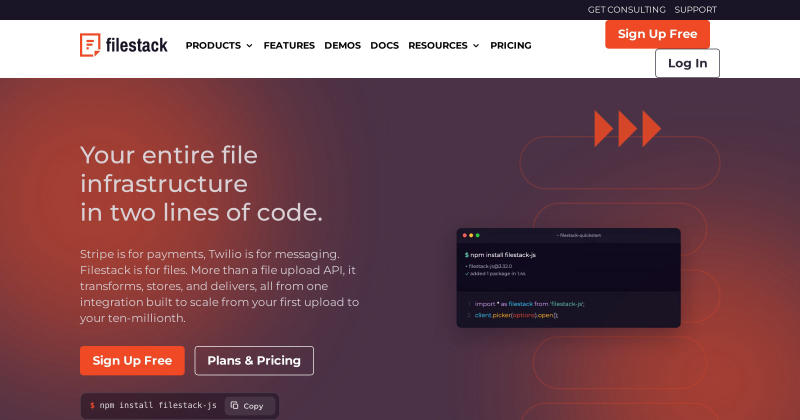The height and width of the screenshot is (420, 800).
Task: Open the Docs link
Action: tap(385, 45)
